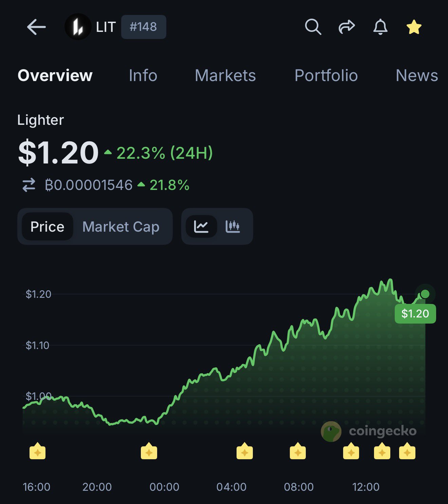Viewport: 448px width, 504px height.
Task: Open the Markets tab
Action: (x=225, y=75)
